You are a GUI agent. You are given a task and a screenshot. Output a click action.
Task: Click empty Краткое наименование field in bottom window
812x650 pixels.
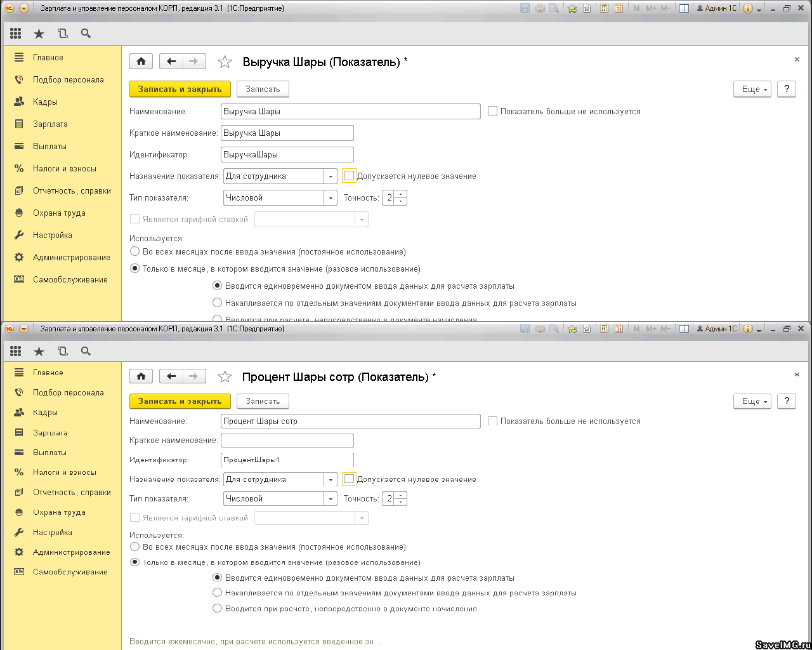click(287, 440)
